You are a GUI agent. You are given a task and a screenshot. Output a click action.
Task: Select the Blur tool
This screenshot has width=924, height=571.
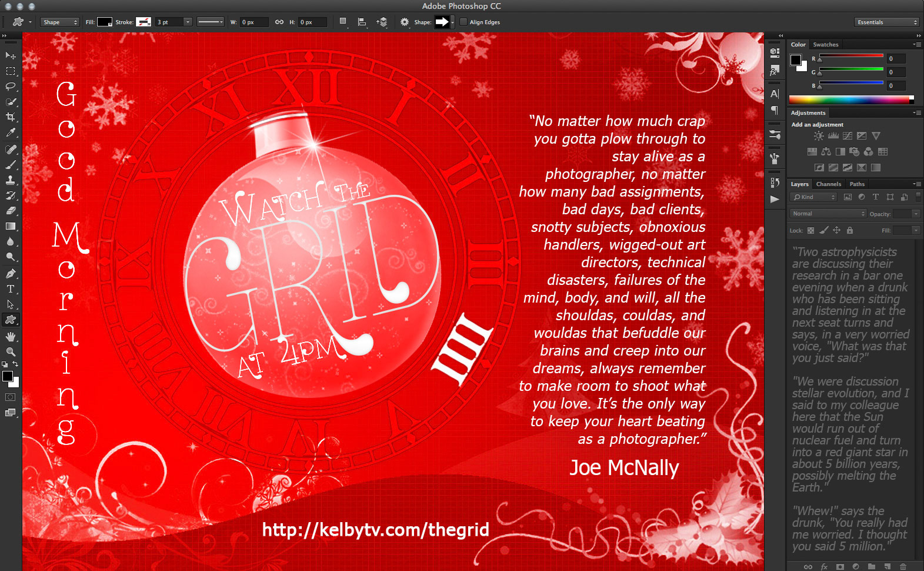click(x=11, y=241)
